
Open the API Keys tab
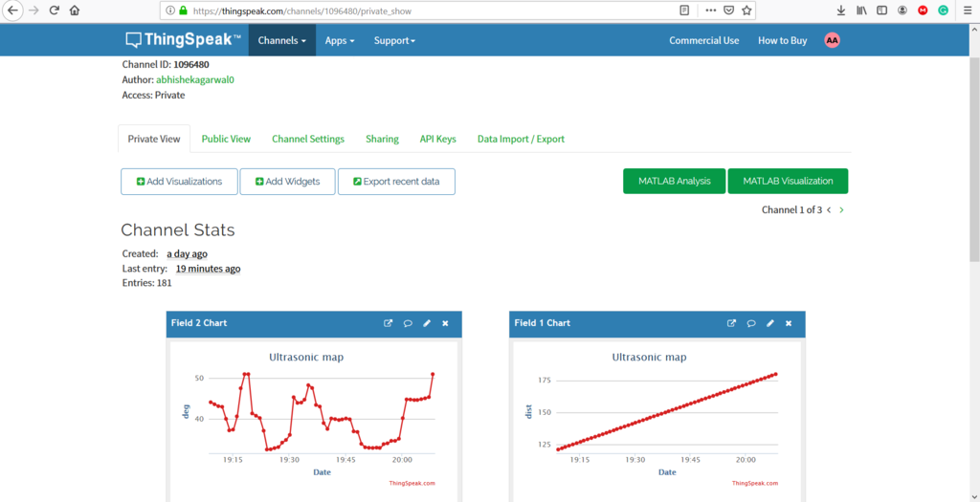[437, 139]
